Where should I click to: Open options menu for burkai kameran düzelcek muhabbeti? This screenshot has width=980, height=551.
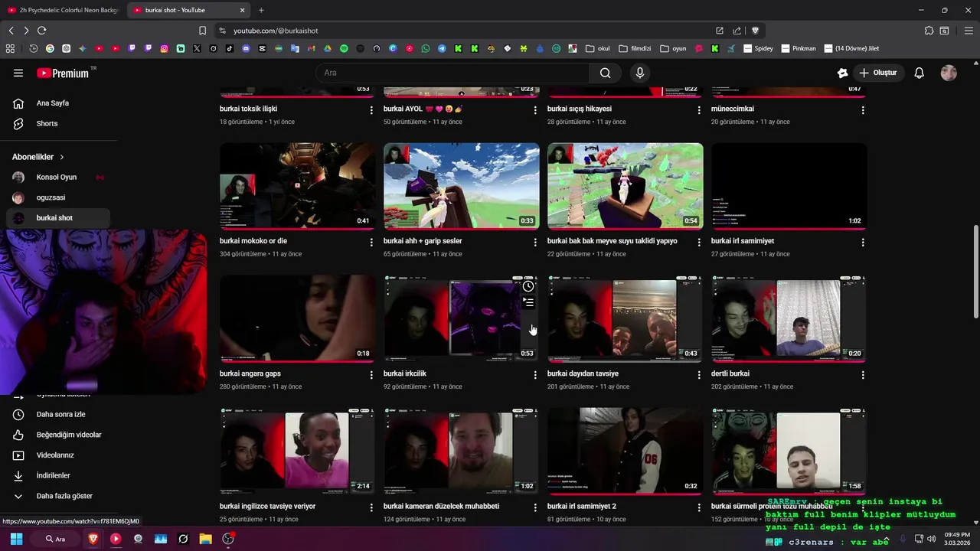[535, 507]
